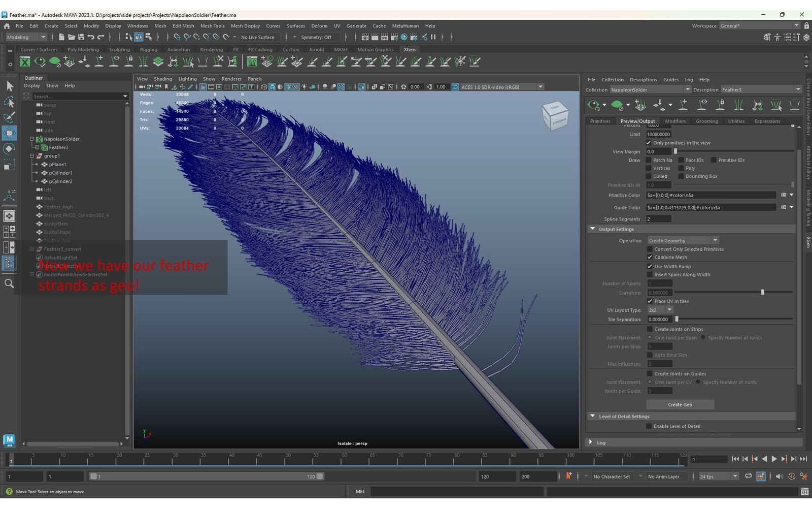This screenshot has height=508, width=812.
Task: Open the Operation dropdown showing Create Geometry
Action: coord(683,240)
